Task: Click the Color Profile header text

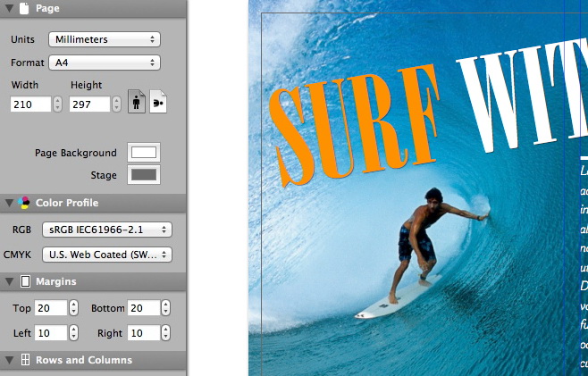Action: (67, 203)
